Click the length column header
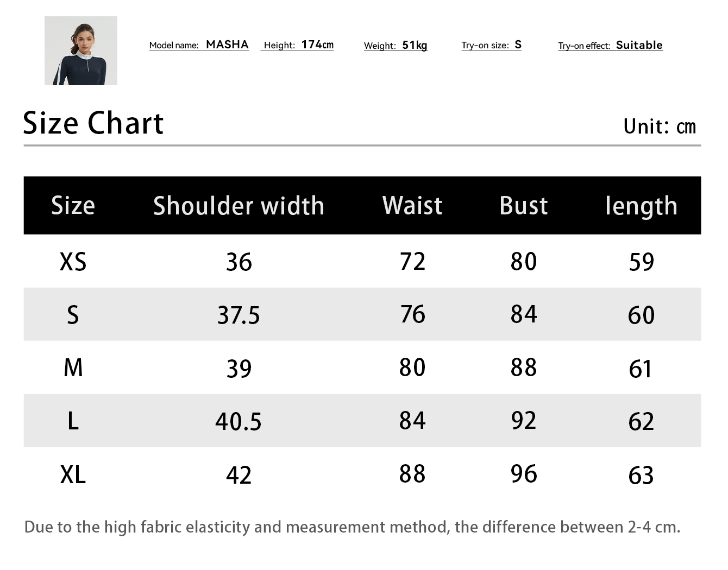The image size is (728, 570). click(x=641, y=206)
